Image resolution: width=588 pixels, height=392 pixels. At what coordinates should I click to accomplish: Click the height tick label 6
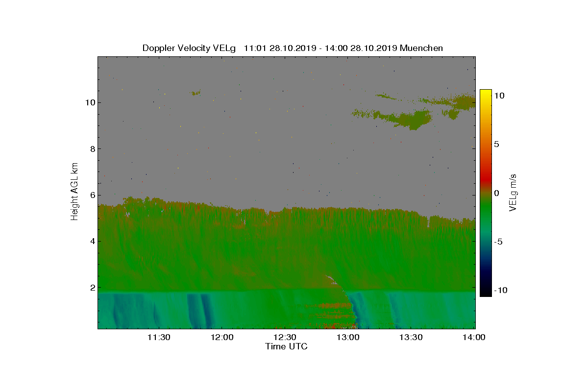[92, 195]
